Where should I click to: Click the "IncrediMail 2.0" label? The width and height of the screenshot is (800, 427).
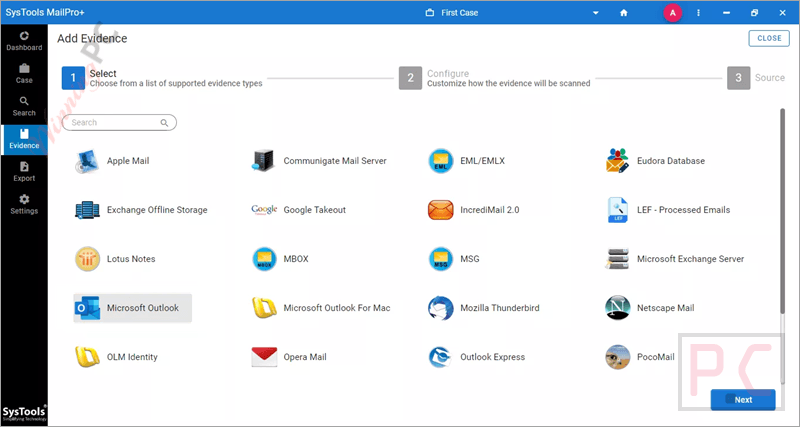(489, 210)
